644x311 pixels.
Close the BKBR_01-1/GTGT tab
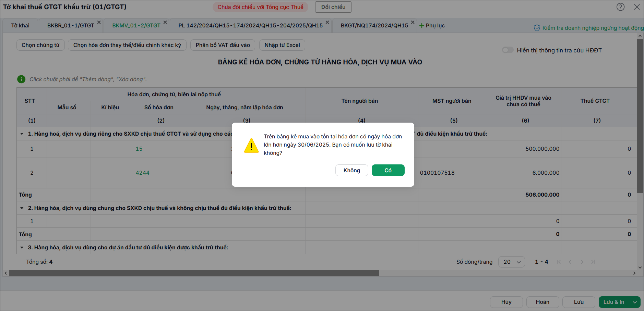(99, 22)
